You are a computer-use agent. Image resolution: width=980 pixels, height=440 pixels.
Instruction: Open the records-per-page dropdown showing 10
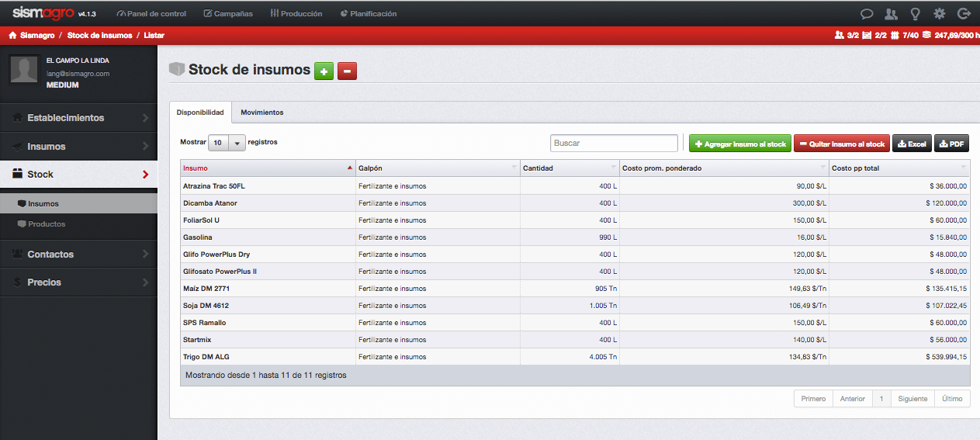(227, 143)
